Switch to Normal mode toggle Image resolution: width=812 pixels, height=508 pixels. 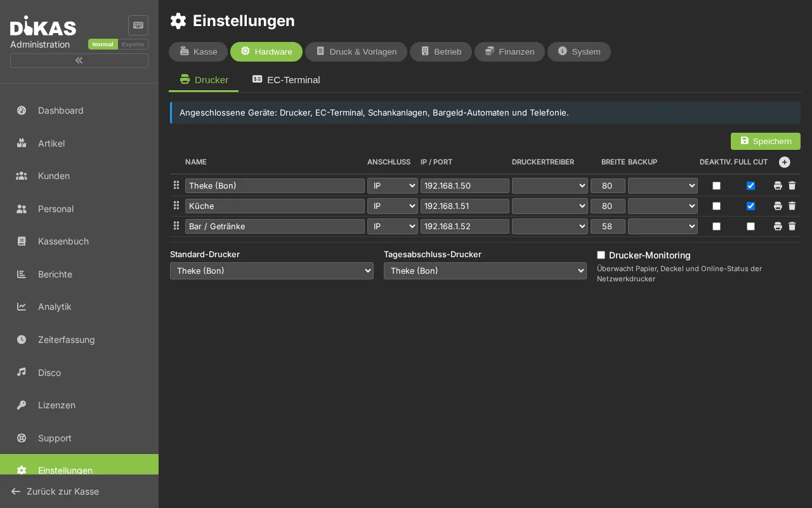[103, 44]
